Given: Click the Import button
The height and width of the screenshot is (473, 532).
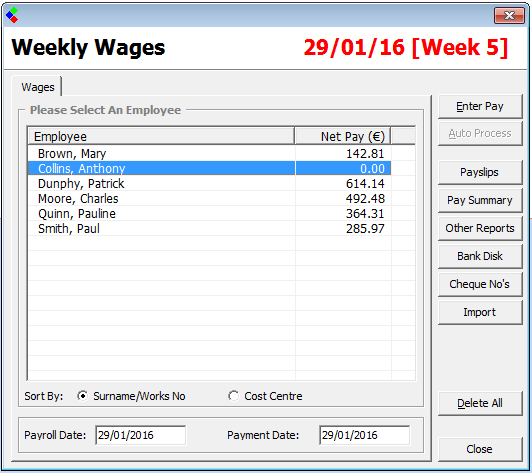Looking at the screenshot, I should click(x=480, y=312).
